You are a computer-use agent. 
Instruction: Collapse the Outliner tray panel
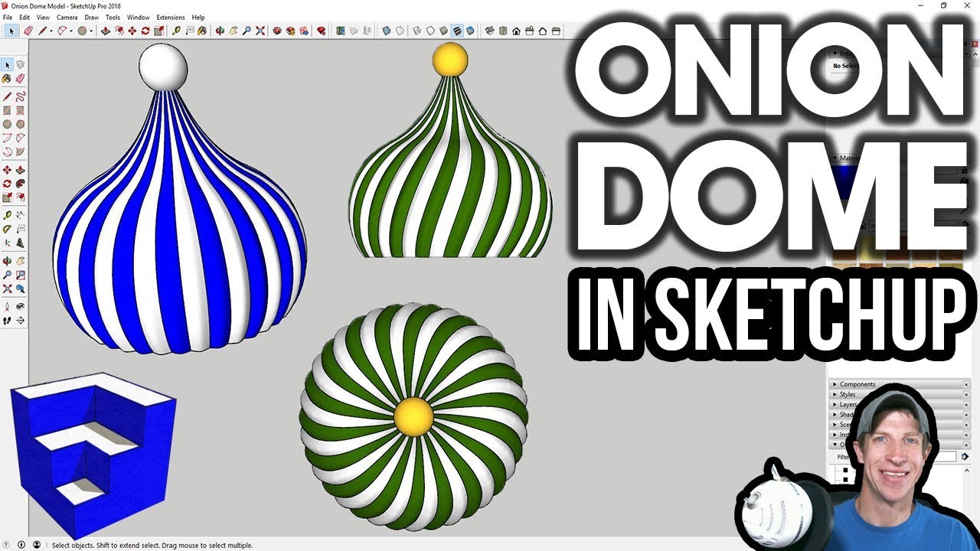(x=835, y=445)
